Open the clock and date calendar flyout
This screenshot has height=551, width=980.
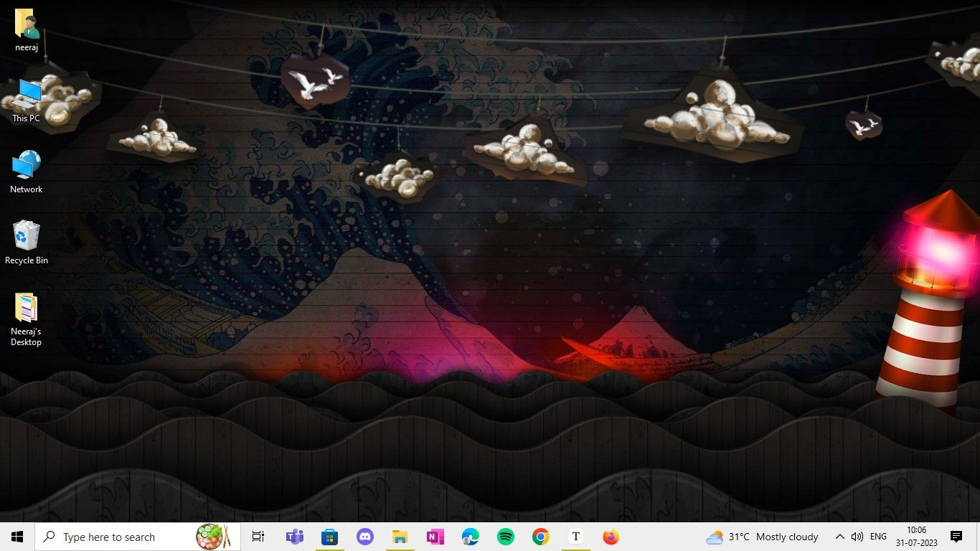(916, 537)
